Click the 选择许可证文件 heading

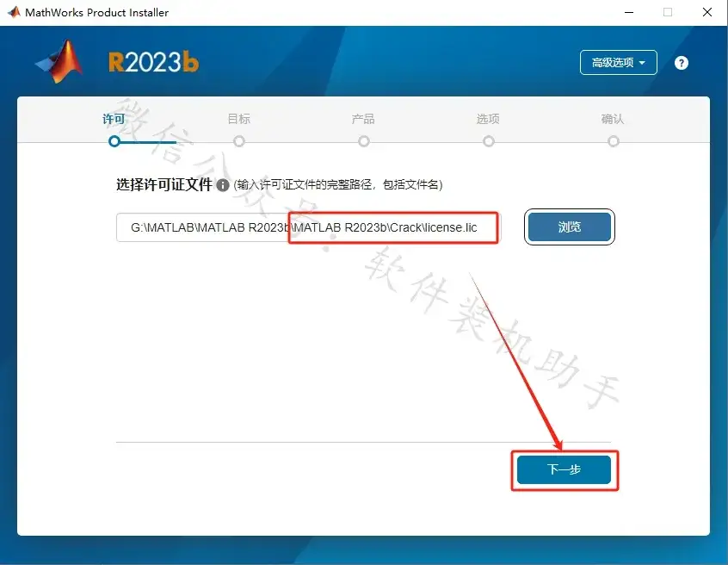163,184
